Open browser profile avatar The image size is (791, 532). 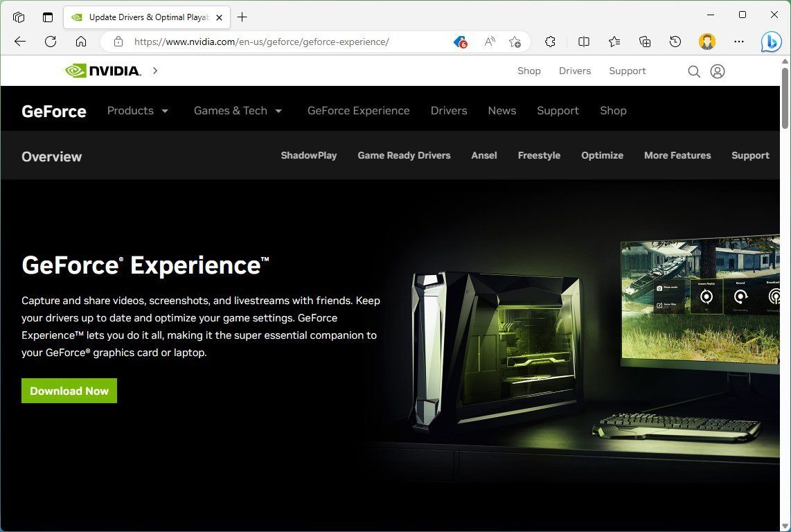(706, 42)
